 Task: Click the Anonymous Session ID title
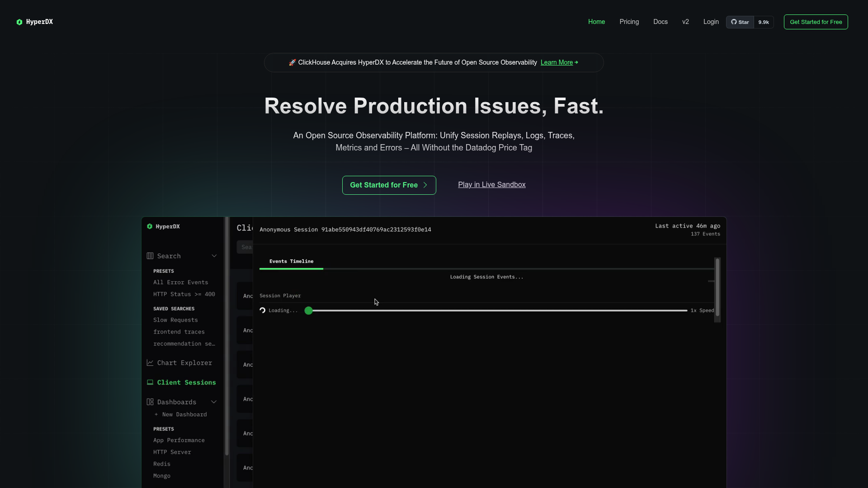(x=345, y=230)
